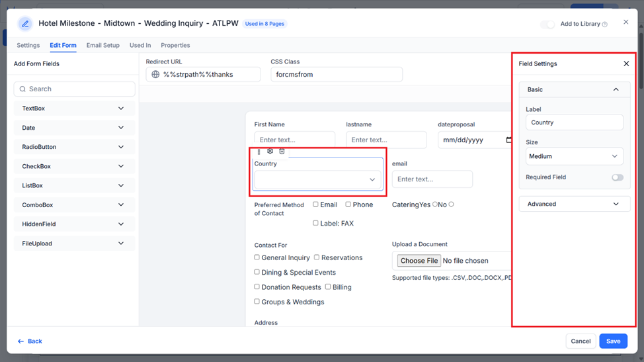Collapse the Basic settings section

pyautogui.click(x=574, y=89)
